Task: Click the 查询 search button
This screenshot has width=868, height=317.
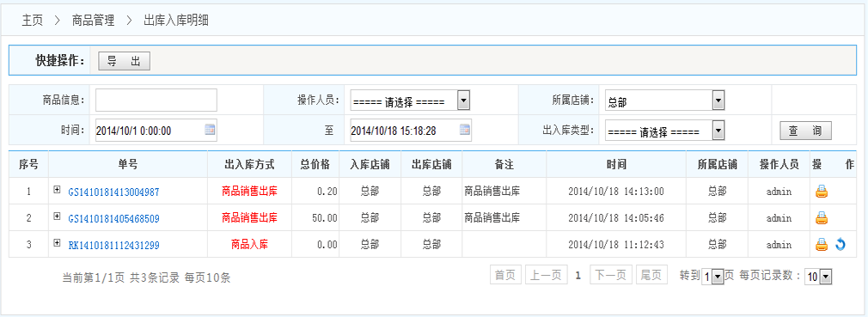Action: (805, 131)
